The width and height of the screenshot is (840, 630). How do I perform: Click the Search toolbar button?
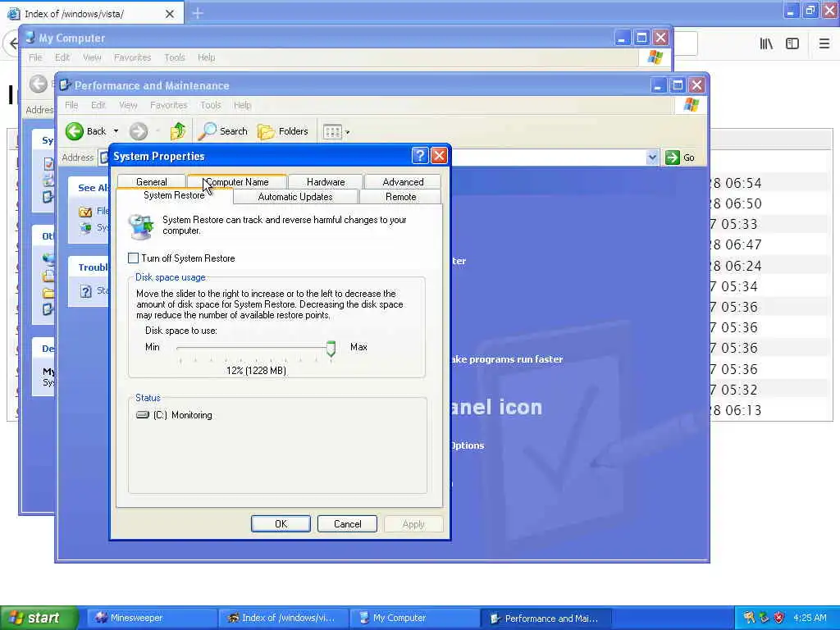coord(223,131)
